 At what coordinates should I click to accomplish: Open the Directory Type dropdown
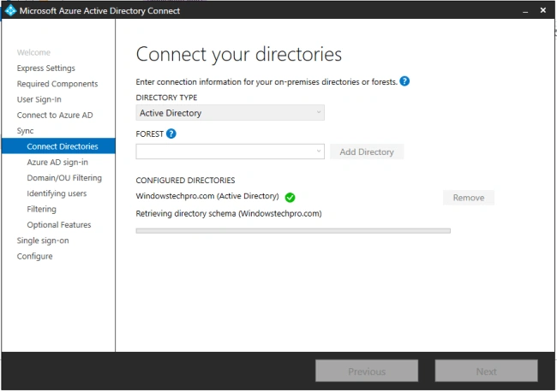tap(230, 113)
